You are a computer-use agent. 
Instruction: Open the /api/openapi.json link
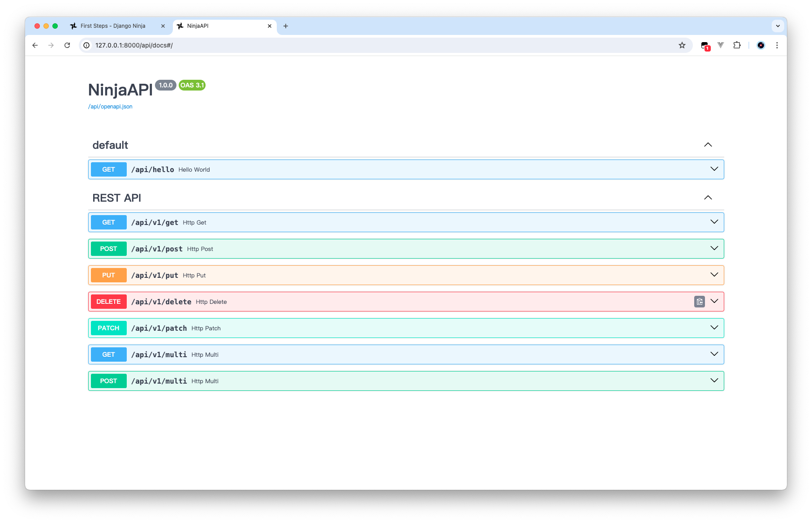pos(110,107)
